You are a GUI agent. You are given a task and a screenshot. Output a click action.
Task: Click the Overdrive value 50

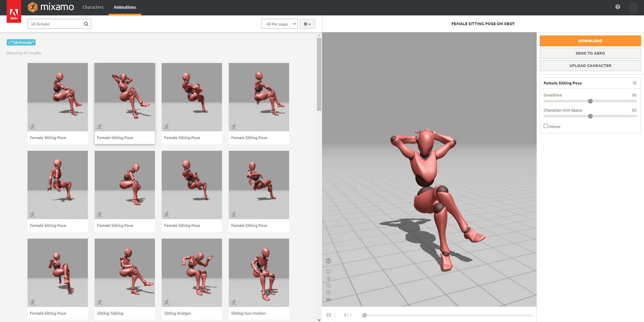634,95
